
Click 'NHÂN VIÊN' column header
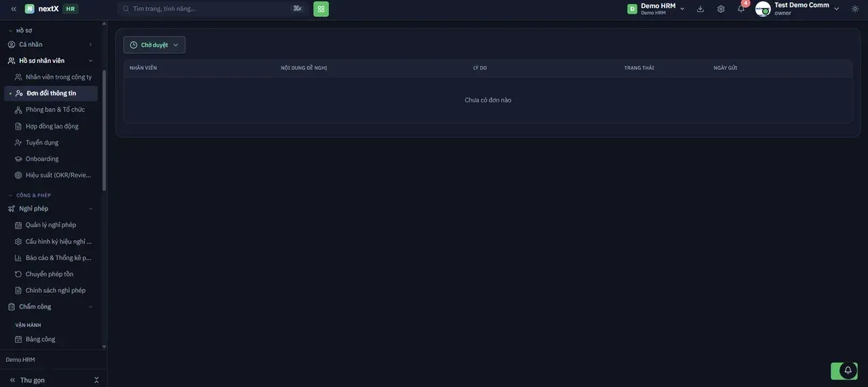click(143, 68)
